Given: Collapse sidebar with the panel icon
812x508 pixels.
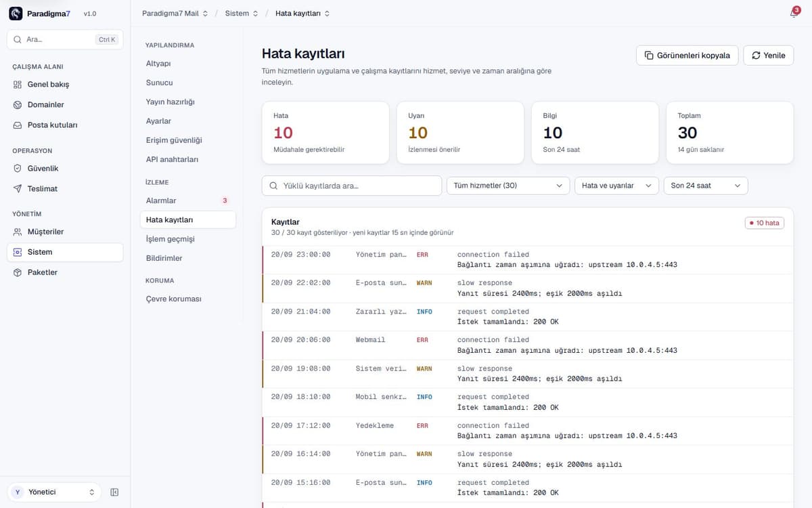Looking at the screenshot, I should click(x=114, y=492).
